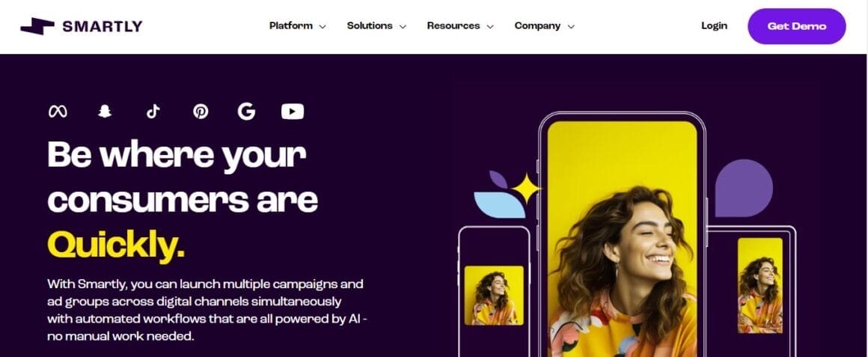Click the TikTok logo icon

coord(153,112)
